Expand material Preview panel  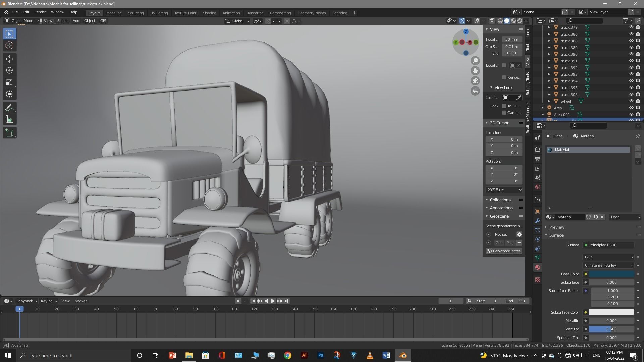click(556, 227)
